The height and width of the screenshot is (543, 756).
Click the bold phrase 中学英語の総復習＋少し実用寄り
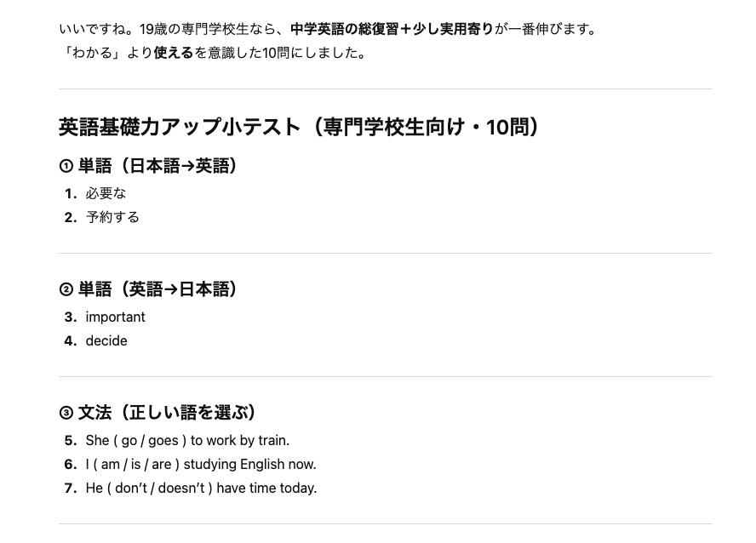tap(392, 29)
